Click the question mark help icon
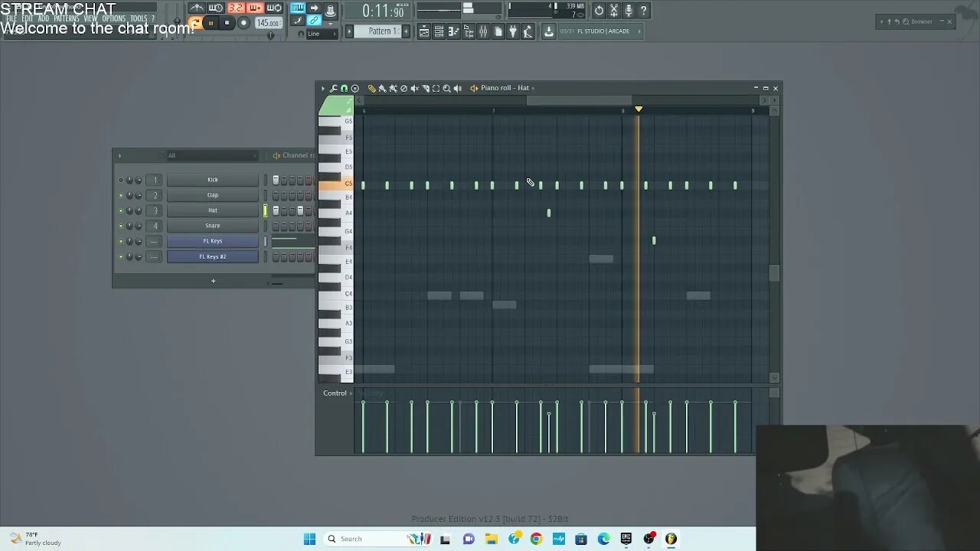The height and width of the screenshot is (551, 980). click(643, 10)
